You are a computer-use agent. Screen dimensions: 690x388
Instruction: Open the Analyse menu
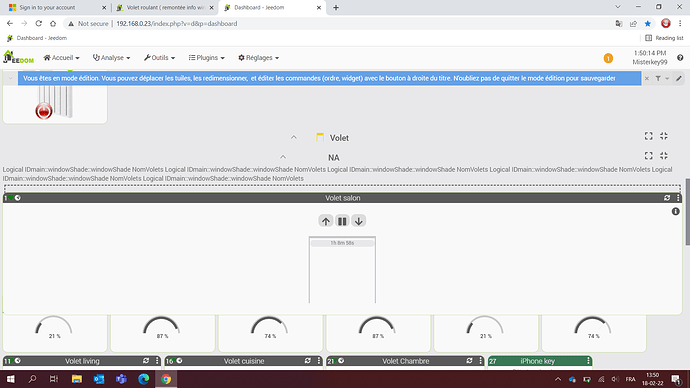(x=111, y=58)
